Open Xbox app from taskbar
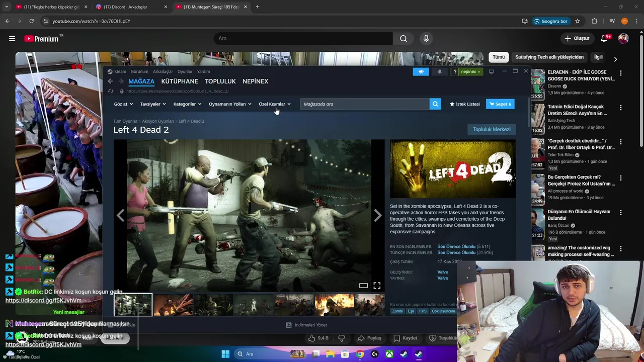Image resolution: width=644 pixels, height=362 pixels. click(389, 354)
